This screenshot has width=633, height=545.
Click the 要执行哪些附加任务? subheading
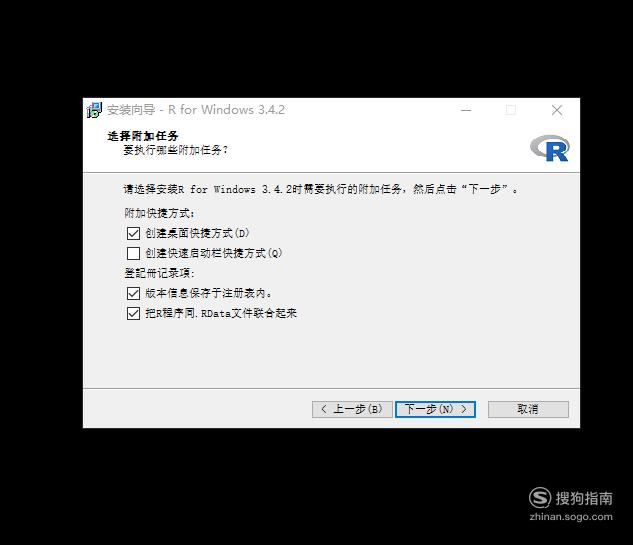(x=176, y=151)
